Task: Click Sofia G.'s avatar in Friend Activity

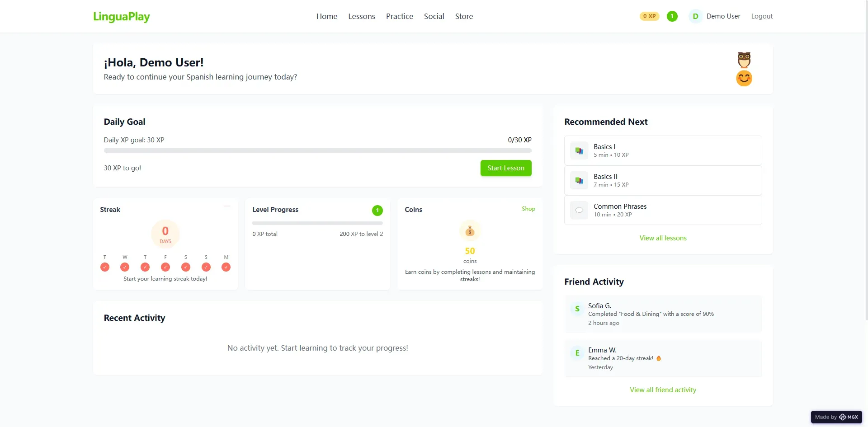Action: (577, 309)
